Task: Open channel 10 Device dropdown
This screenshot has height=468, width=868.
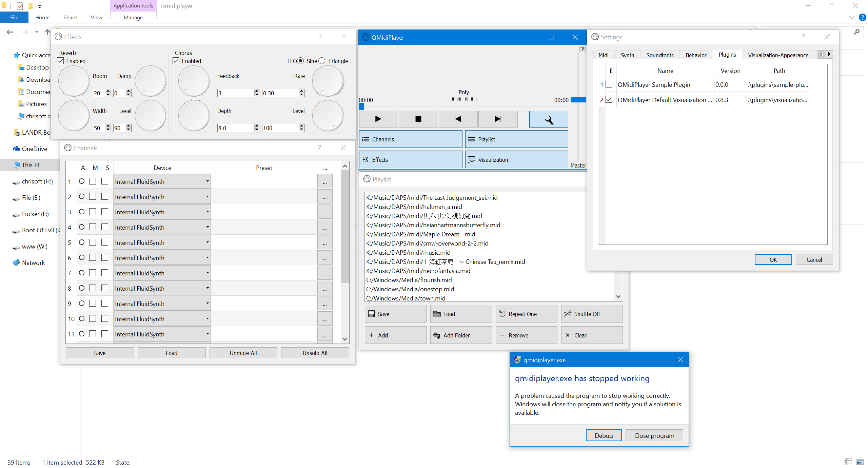Action: pyautogui.click(x=162, y=319)
